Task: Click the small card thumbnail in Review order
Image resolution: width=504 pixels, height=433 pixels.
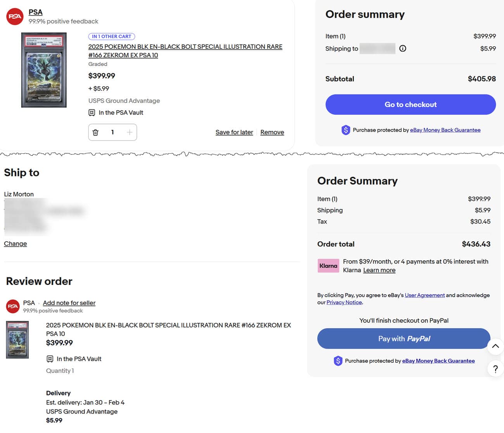Action: [x=17, y=340]
